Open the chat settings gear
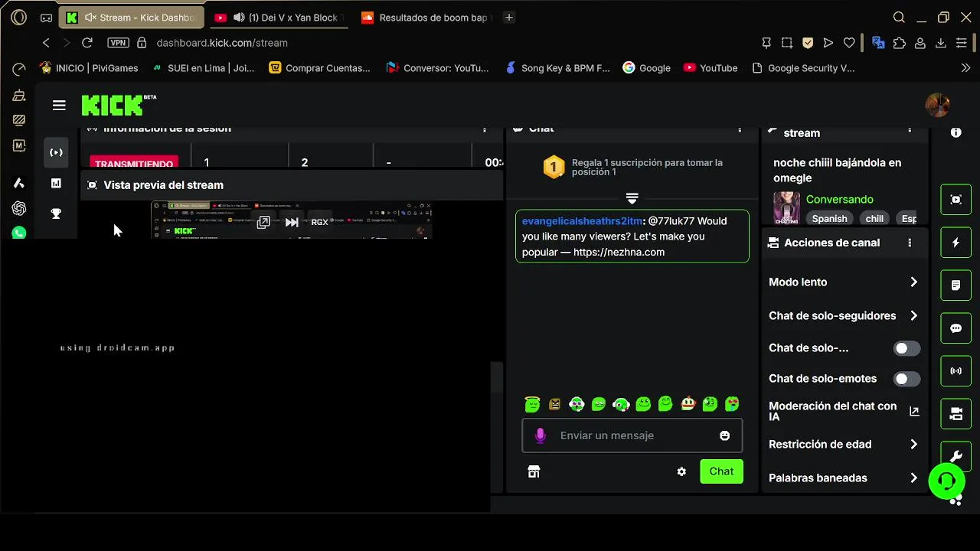Viewport: 980px width, 551px height. (x=681, y=471)
